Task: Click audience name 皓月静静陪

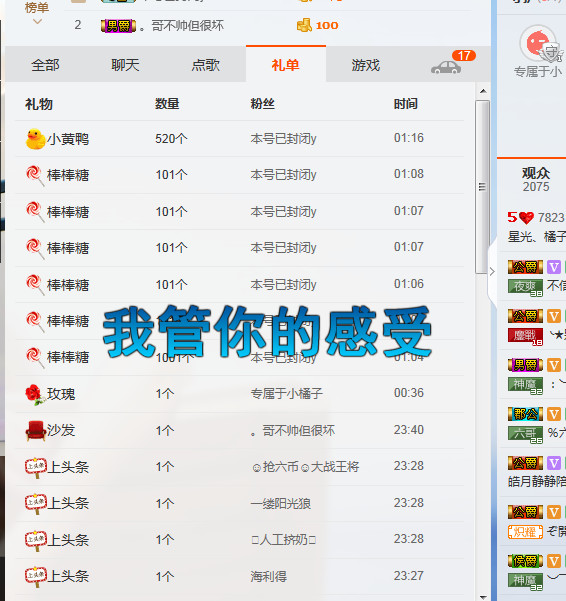Action: pos(537,481)
